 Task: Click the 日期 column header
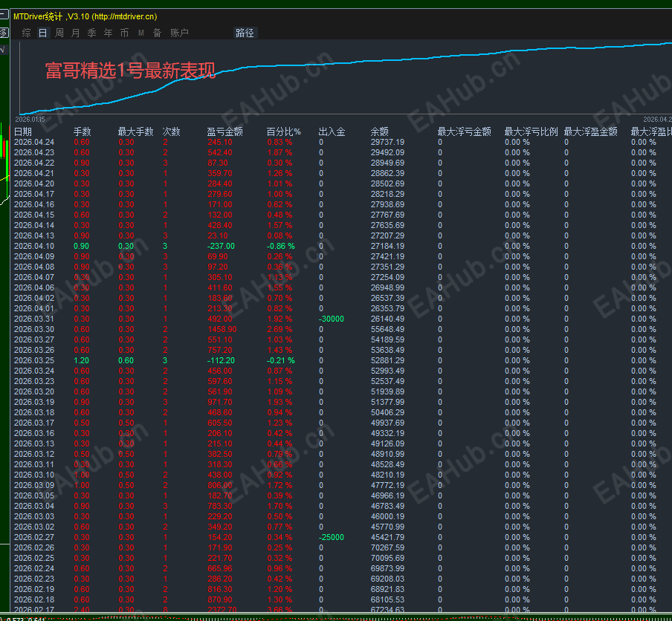[x=23, y=131]
